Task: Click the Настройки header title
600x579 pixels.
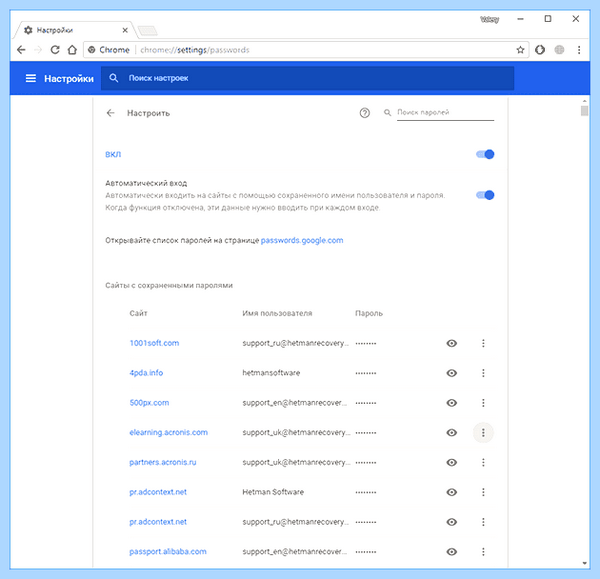Action: tap(69, 79)
